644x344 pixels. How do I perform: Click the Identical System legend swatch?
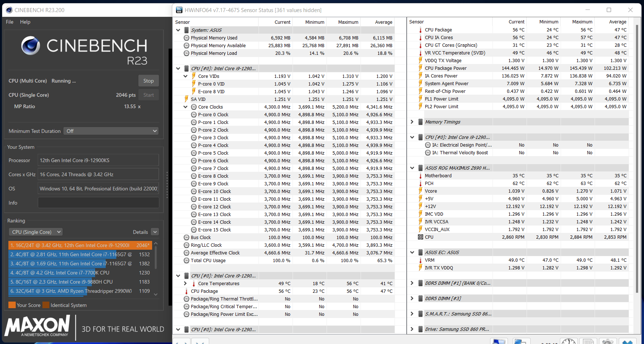(46, 305)
